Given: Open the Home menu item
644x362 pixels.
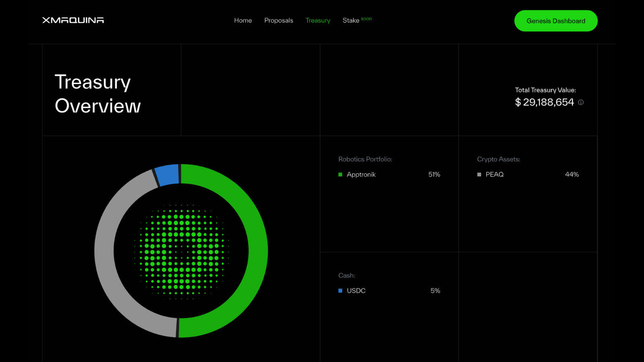Looking at the screenshot, I should click(x=243, y=20).
